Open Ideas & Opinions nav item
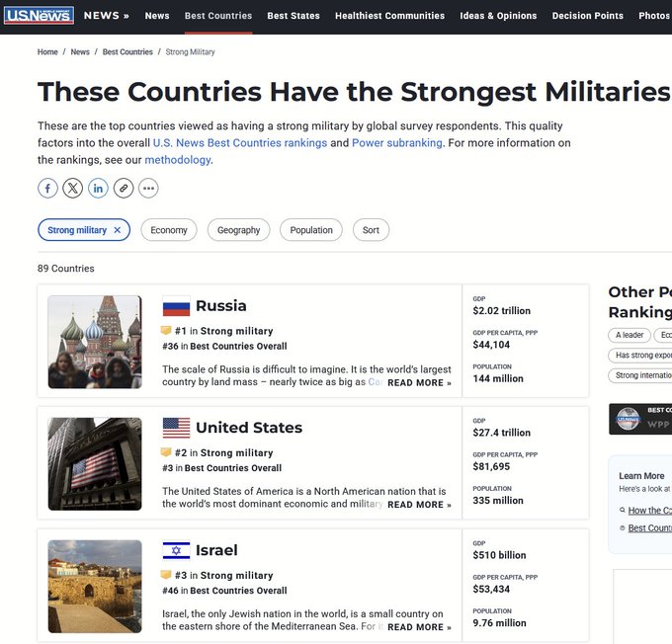 click(x=498, y=16)
